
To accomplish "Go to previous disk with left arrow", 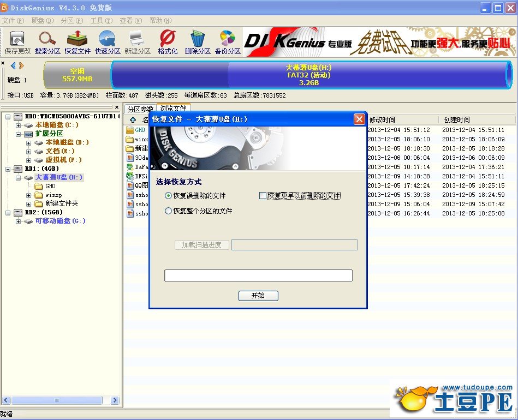I will [x=13, y=65].
